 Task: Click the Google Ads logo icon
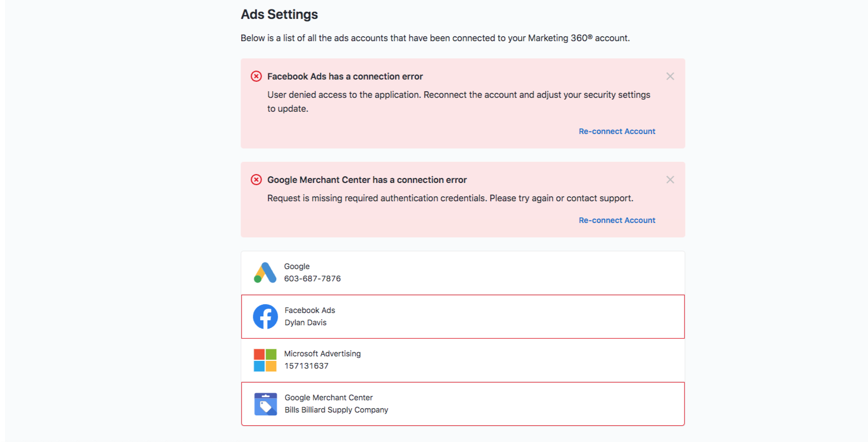tap(265, 272)
